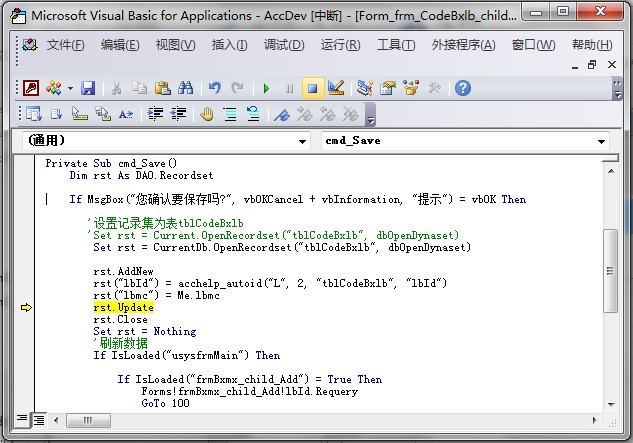The width and height of the screenshot is (633, 443).
Task: Open the 运行(R) menu
Action: coord(340,45)
